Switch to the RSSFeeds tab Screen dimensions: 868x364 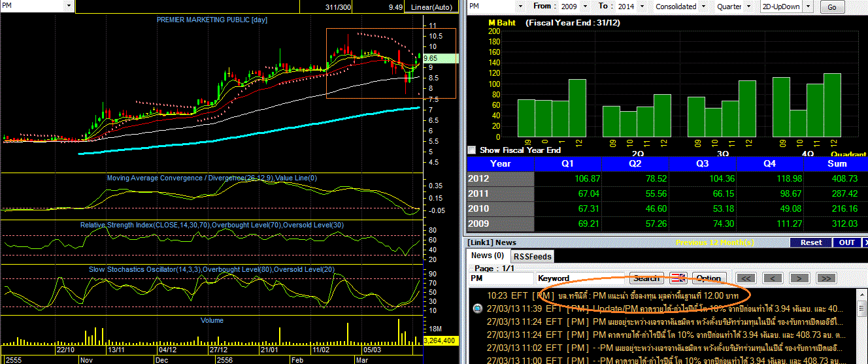[531, 256]
